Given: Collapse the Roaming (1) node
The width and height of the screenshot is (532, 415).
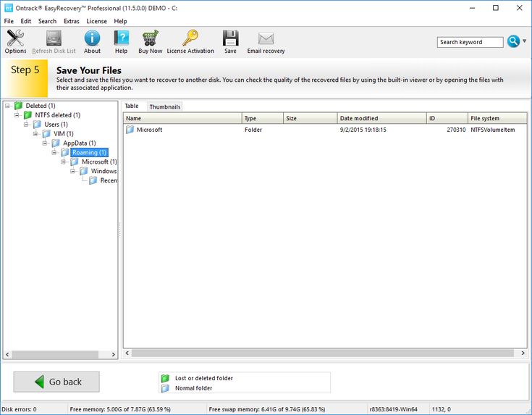Looking at the screenshot, I should coord(54,153).
